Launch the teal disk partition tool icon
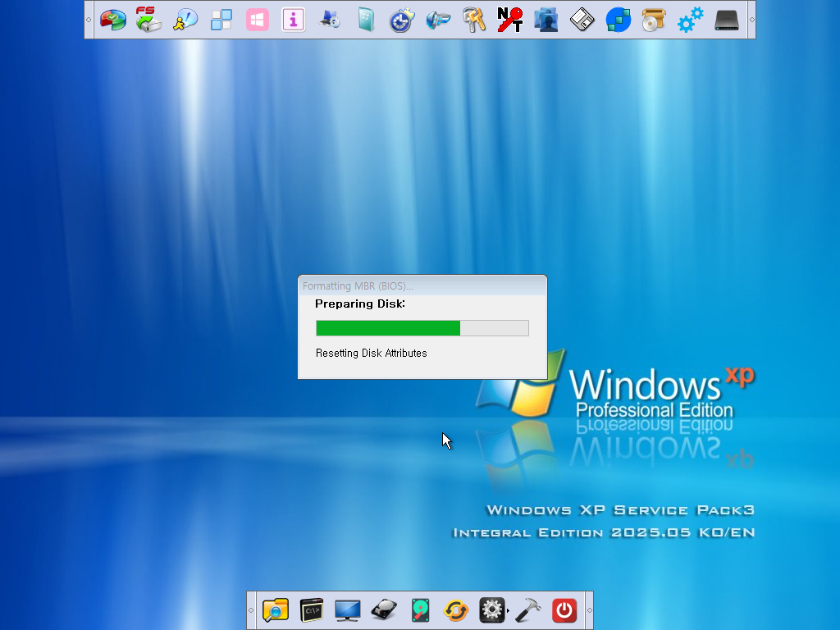Viewport: 840px width, 630px height. click(420, 610)
